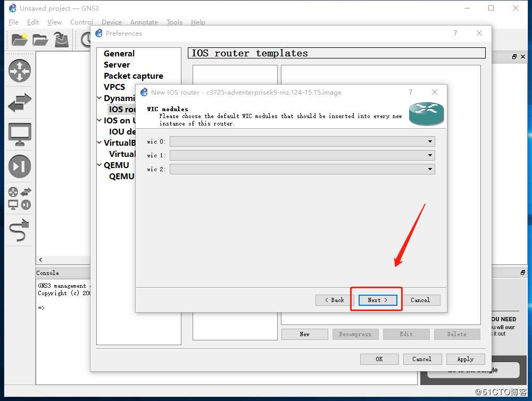Click left scroll arrow under workspace
The height and width of the screenshot is (401, 532).
40,260
